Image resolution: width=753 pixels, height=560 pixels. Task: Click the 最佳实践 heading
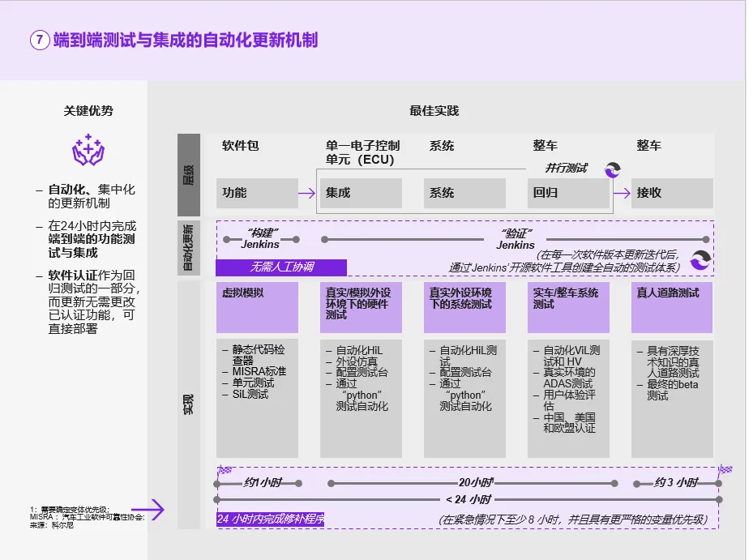pos(434,111)
